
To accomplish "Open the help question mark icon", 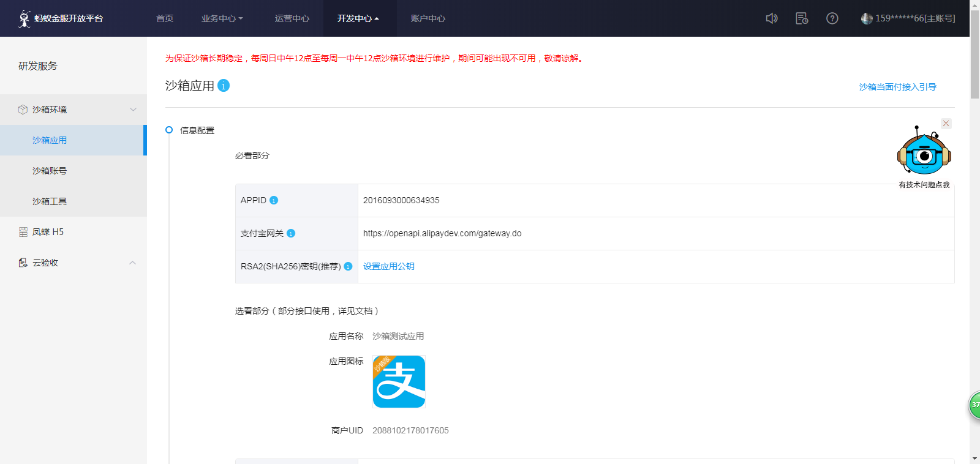I will pos(832,18).
